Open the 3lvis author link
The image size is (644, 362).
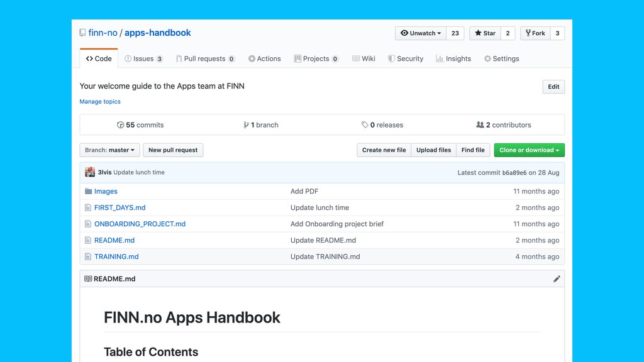point(104,172)
